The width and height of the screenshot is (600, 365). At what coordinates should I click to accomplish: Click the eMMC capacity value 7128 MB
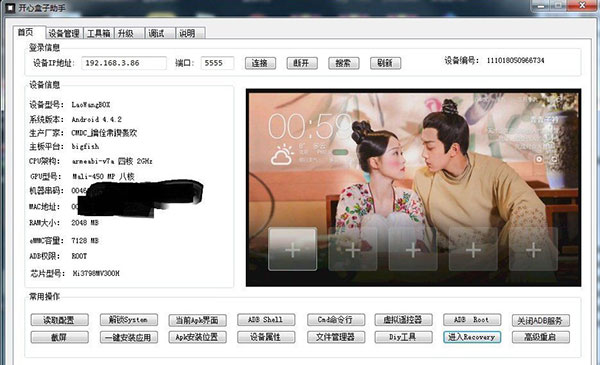pos(85,241)
